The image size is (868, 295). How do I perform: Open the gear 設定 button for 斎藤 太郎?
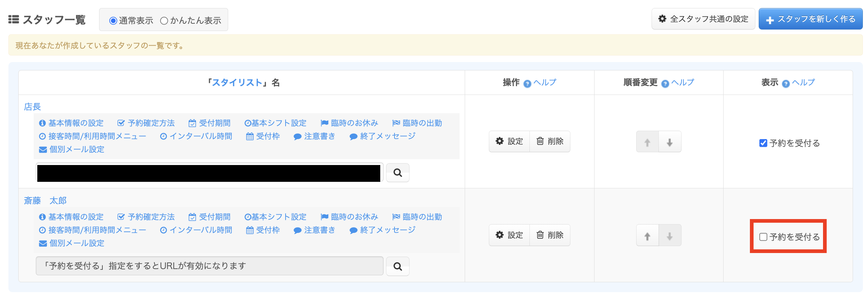[509, 235]
